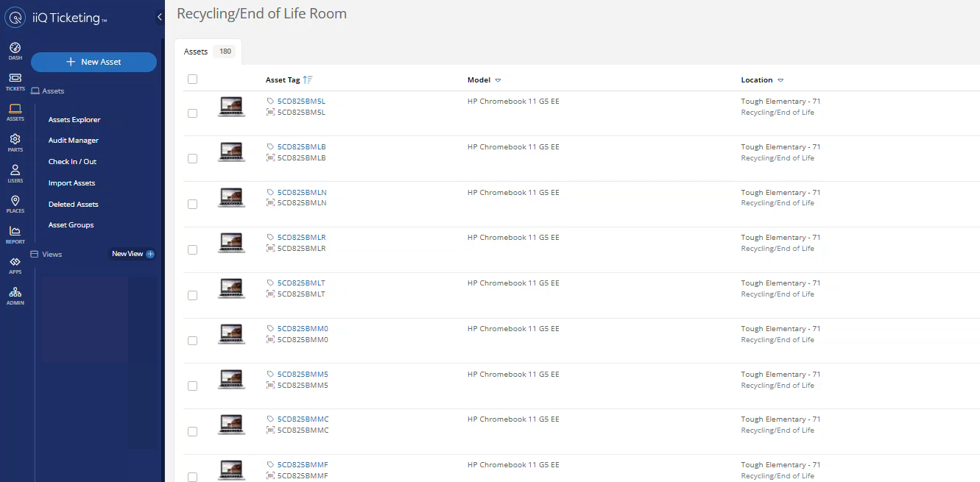Open the Places pin icon

15,202
